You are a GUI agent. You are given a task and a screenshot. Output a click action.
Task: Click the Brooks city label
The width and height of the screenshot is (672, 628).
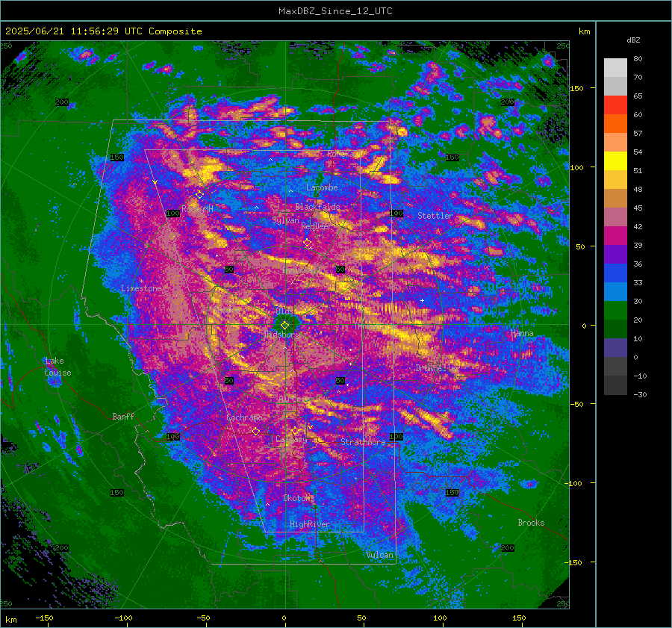click(531, 523)
